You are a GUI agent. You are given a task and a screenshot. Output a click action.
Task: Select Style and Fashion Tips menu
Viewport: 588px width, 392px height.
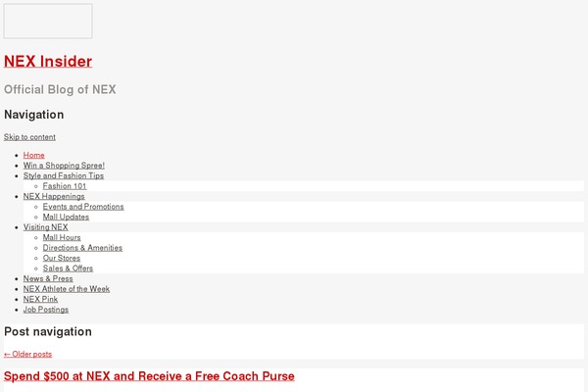pyautogui.click(x=64, y=175)
